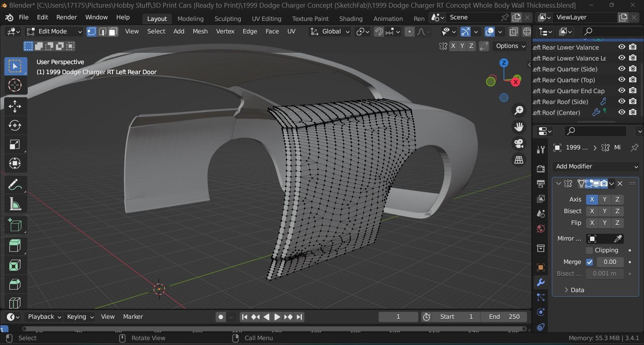The width and height of the screenshot is (644, 345).
Task: Open the Render menu
Action: [66, 17]
